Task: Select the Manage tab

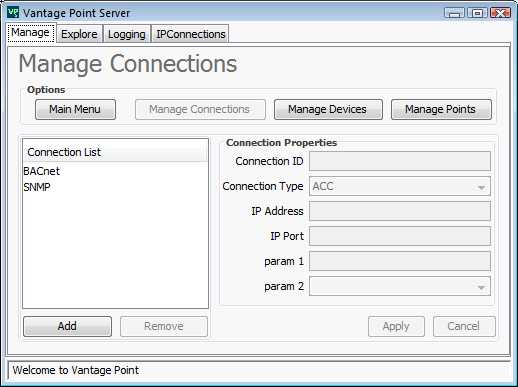Action: (31, 33)
